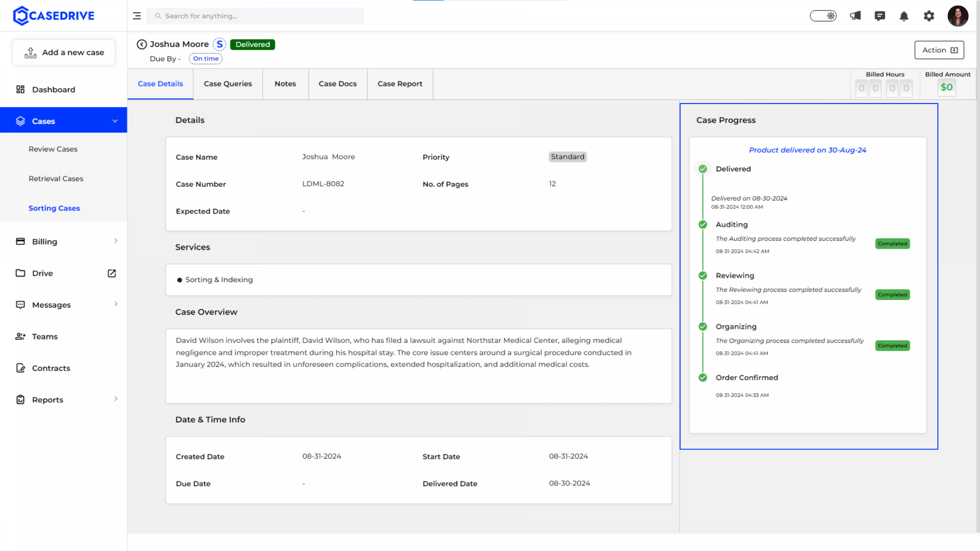Open the Case Docs tab
The image size is (980, 551).
click(338, 84)
